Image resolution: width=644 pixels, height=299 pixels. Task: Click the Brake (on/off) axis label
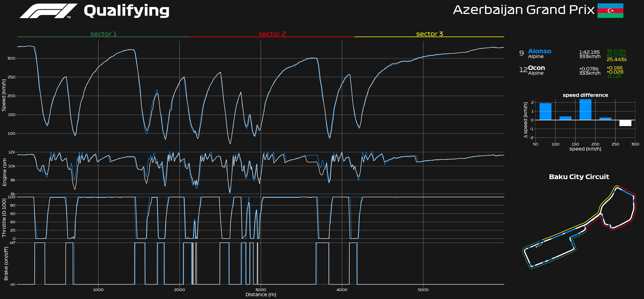(6, 263)
